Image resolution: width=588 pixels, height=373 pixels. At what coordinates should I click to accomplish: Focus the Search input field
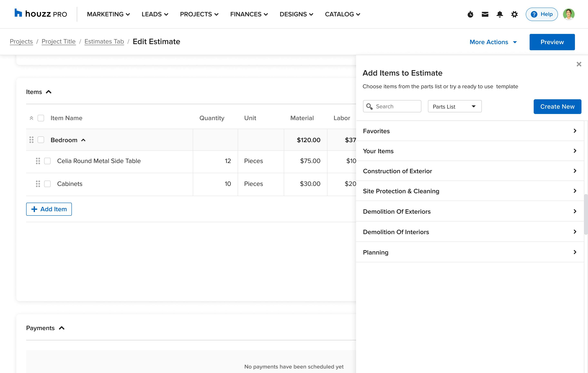392,106
